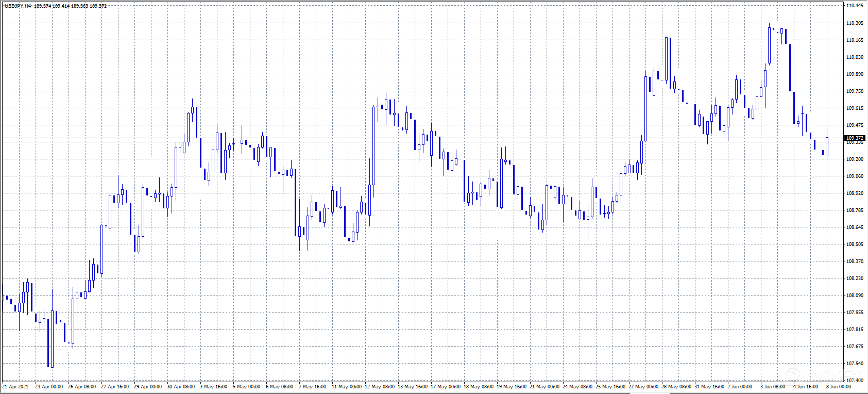Click the OHLC values beside the symbol name
Screen dimensions: 868x394
click(71, 6)
